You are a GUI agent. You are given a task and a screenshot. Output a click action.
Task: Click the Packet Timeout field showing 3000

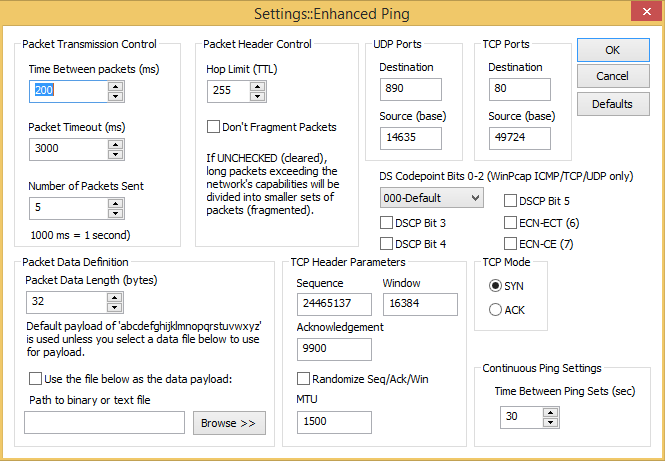(69, 150)
